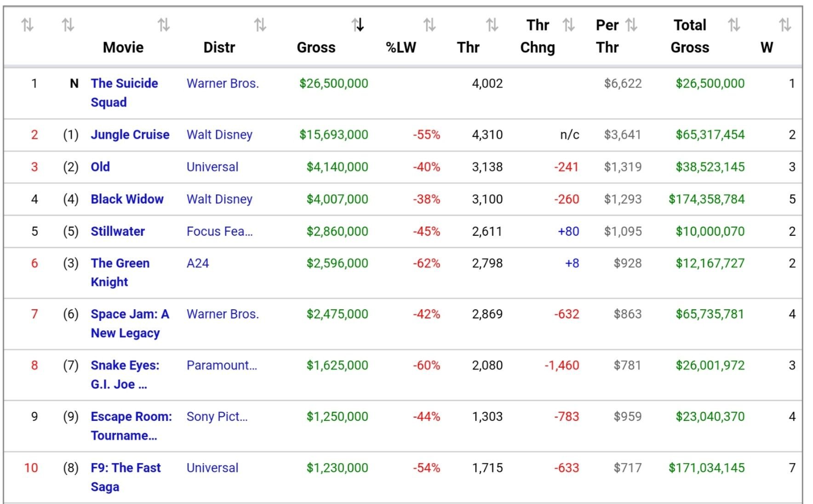The image size is (813, 504).
Task: Select $1,250,000 gross for Escape Room
Action: click(x=338, y=417)
